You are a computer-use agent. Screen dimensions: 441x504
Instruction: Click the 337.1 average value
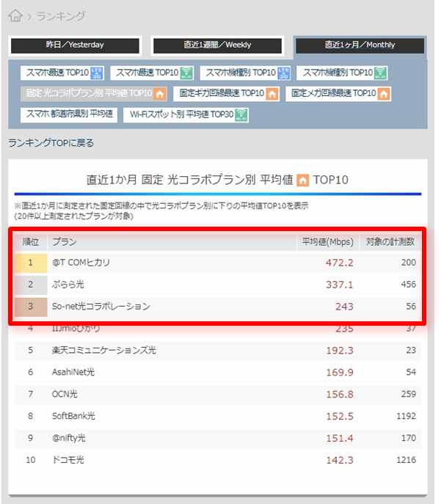339,285
